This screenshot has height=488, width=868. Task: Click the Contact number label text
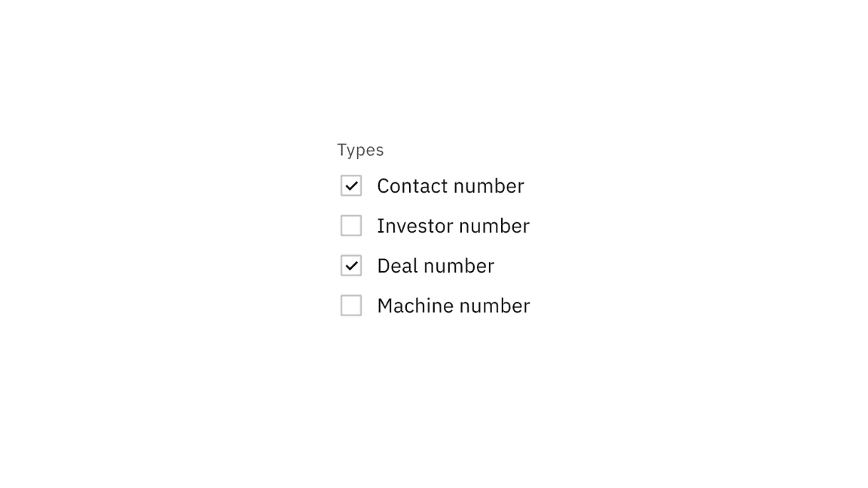click(450, 185)
